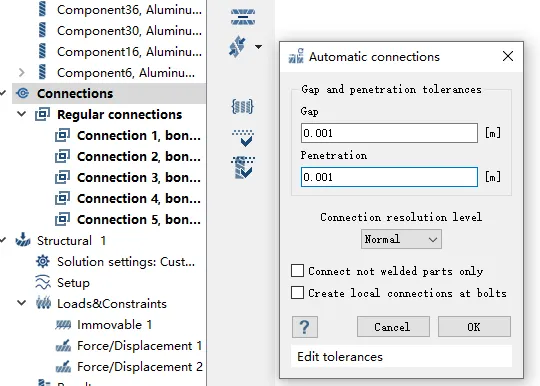Screen dimensions: 540x386
Task: Select the Immovable 1 label
Action: point(115,325)
